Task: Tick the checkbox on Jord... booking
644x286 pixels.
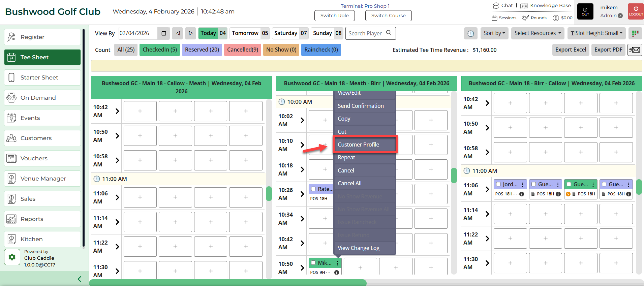Action: [x=498, y=184]
